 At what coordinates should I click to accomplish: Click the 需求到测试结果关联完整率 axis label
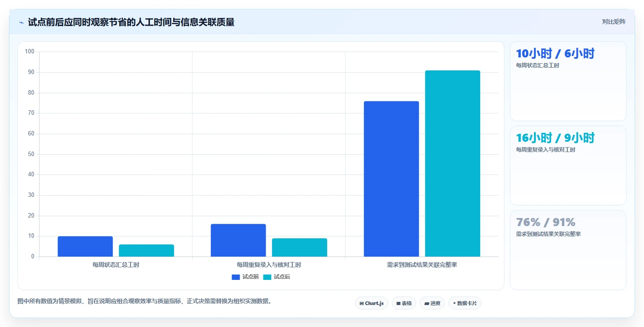tap(422, 265)
